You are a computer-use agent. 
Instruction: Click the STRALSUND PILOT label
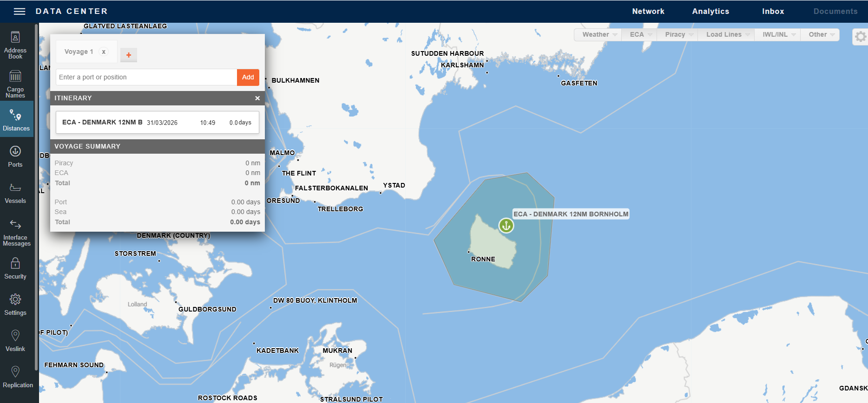tap(351, 399)
